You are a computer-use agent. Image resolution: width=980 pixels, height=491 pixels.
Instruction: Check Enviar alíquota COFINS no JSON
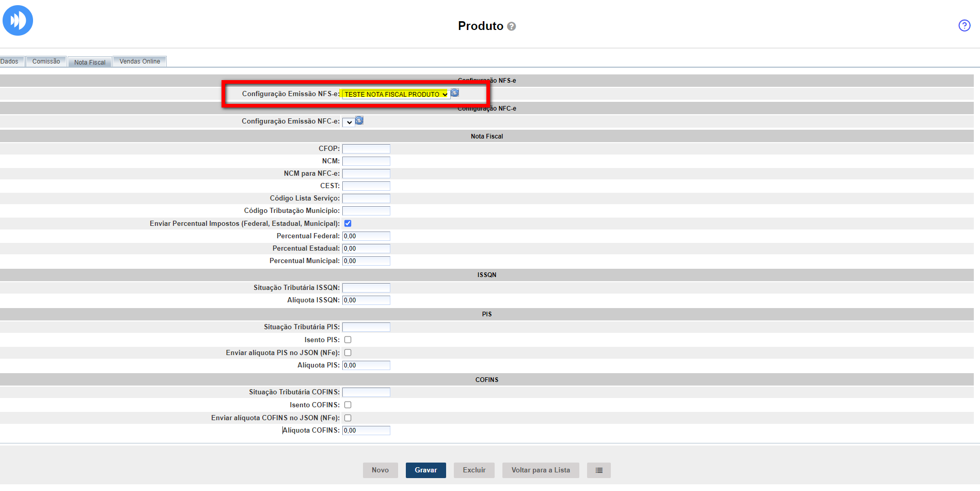click(x=348, y=418)
